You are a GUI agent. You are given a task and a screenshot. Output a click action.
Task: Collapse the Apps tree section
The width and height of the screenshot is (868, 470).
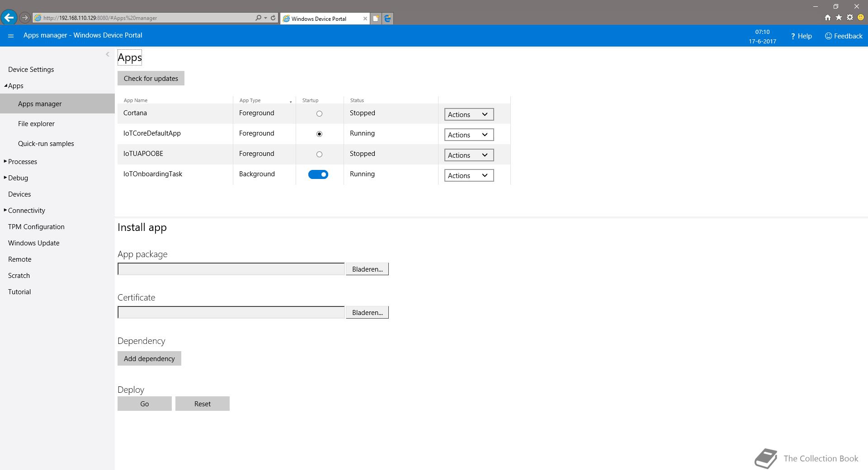[x=5, y=85]
